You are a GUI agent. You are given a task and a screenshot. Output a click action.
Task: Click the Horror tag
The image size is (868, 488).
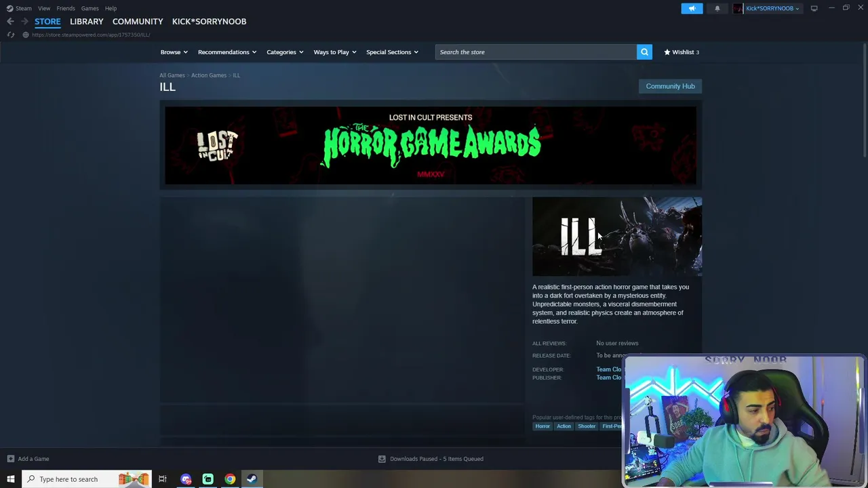[542, 426]
